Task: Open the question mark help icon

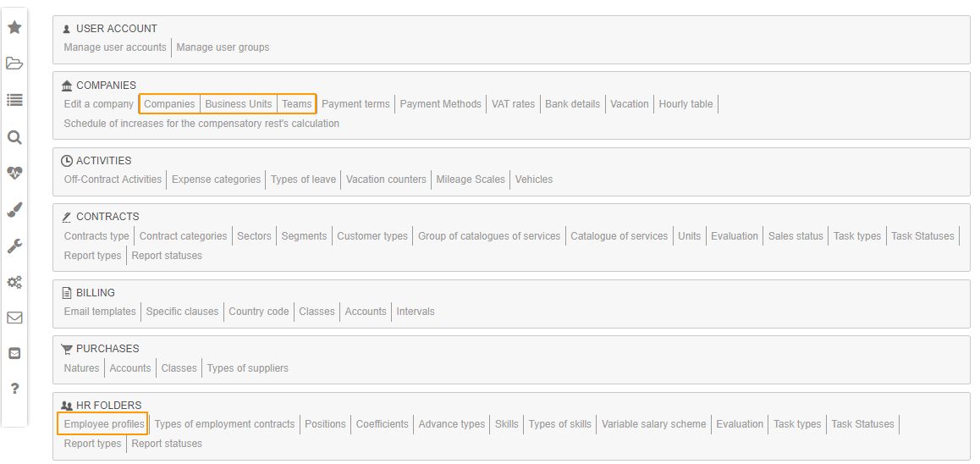Action: click(14, 389)
